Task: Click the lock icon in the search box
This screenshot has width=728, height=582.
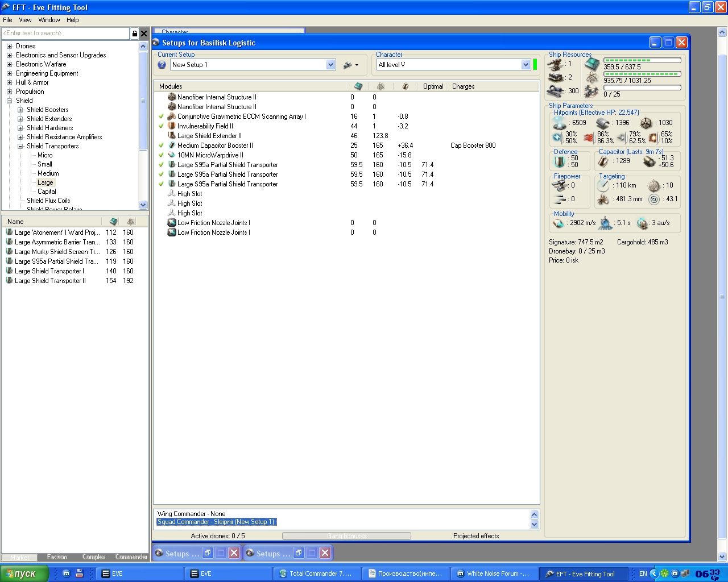Action: tap(135, 34)
